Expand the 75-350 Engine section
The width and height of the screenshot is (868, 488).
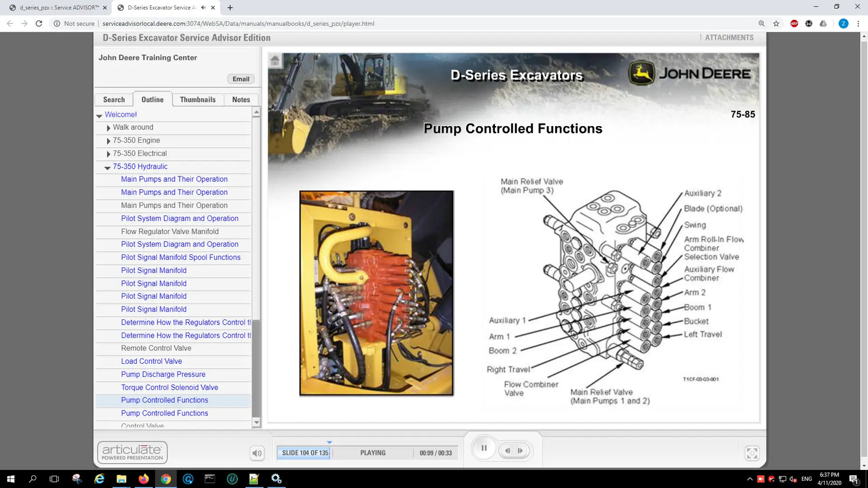(x=108, y=141)
